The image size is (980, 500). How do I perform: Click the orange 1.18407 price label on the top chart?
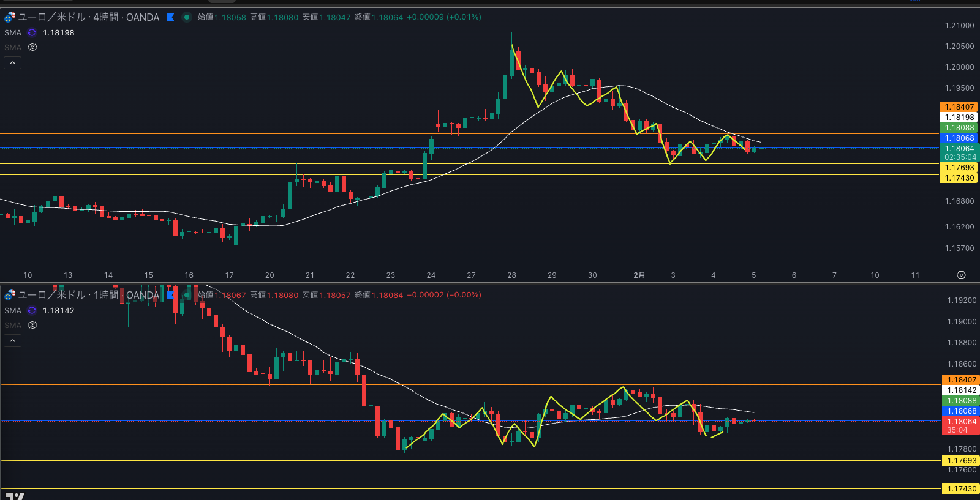pos(959,107)
